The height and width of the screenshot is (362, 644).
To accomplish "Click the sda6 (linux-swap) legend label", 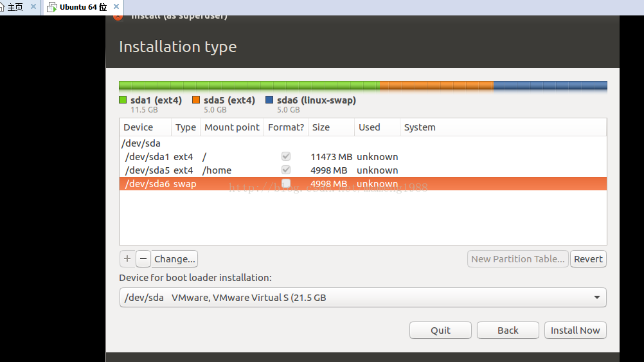I will click(x=316, y=100).
